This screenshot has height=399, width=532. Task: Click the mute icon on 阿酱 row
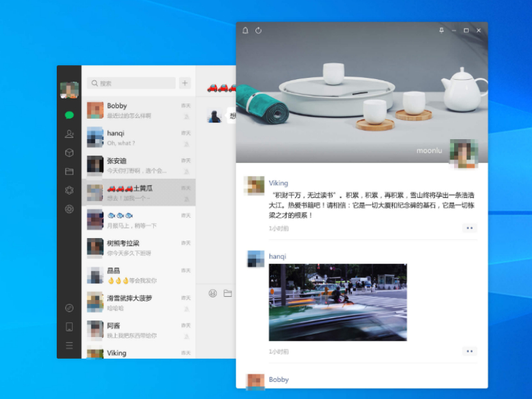[x=186, y=336]
